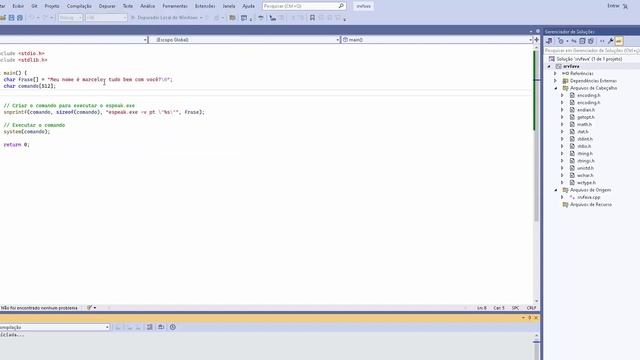The height and width of the screenshot is (360, 640).
Task: Open the x86 platform dropdown
Action: (x=106, y=18)
